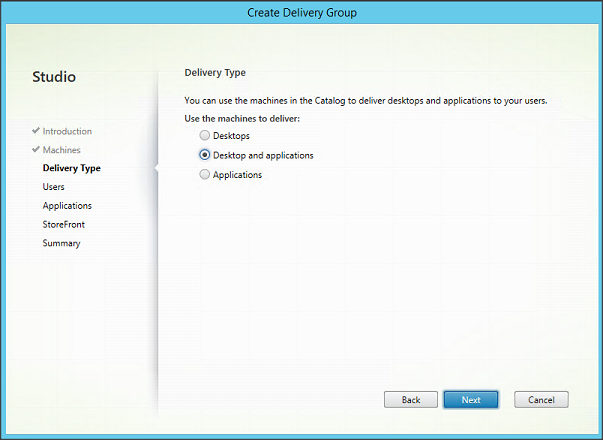
Task: Click the Introduction checkmark icon
Action: point(36,130)
